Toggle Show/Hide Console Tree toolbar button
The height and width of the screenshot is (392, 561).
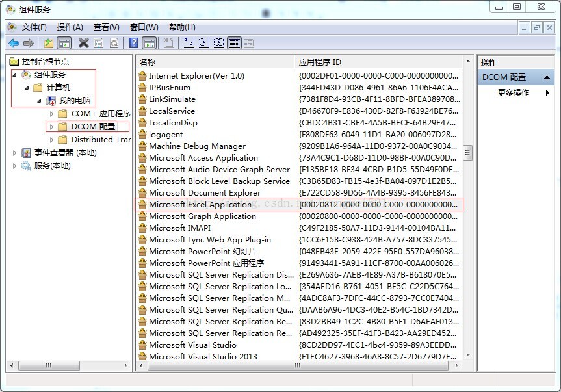64,44
